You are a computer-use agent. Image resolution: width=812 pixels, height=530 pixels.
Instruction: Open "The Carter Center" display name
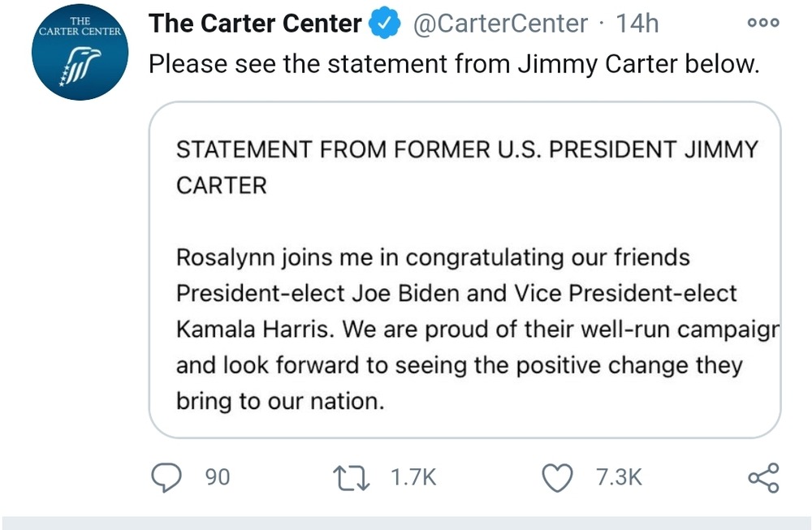[x=255, y=24]
